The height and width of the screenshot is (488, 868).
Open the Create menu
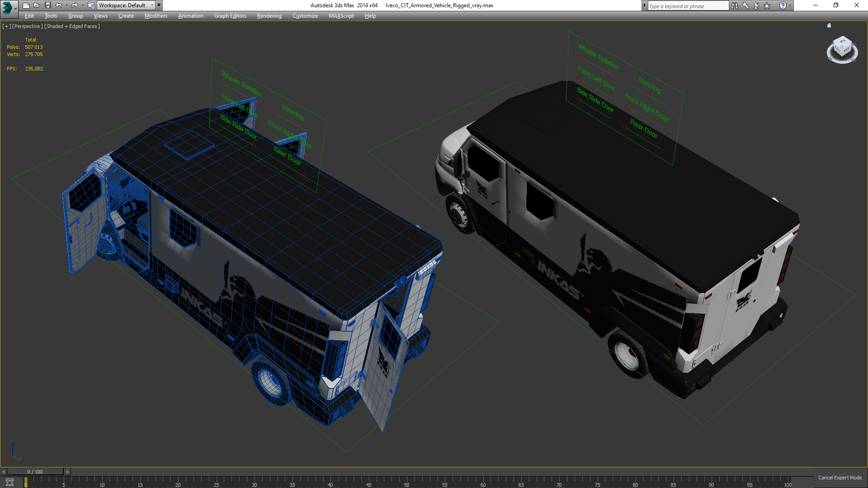tap(126, 16)
